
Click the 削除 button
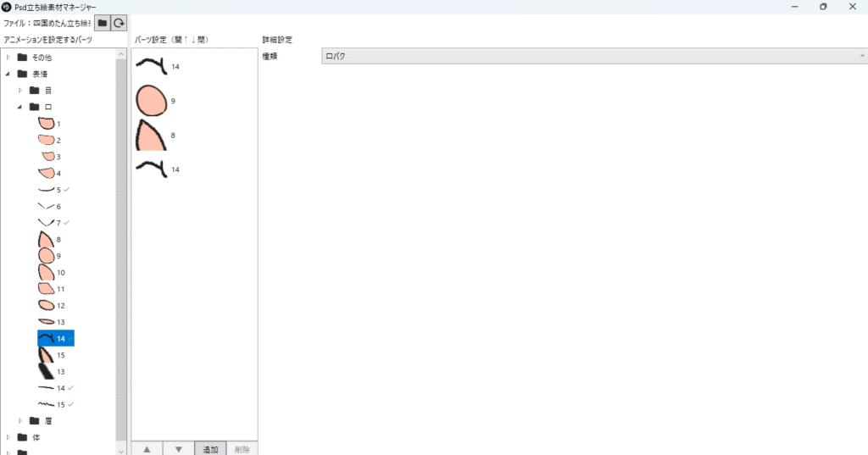[242, 448]
